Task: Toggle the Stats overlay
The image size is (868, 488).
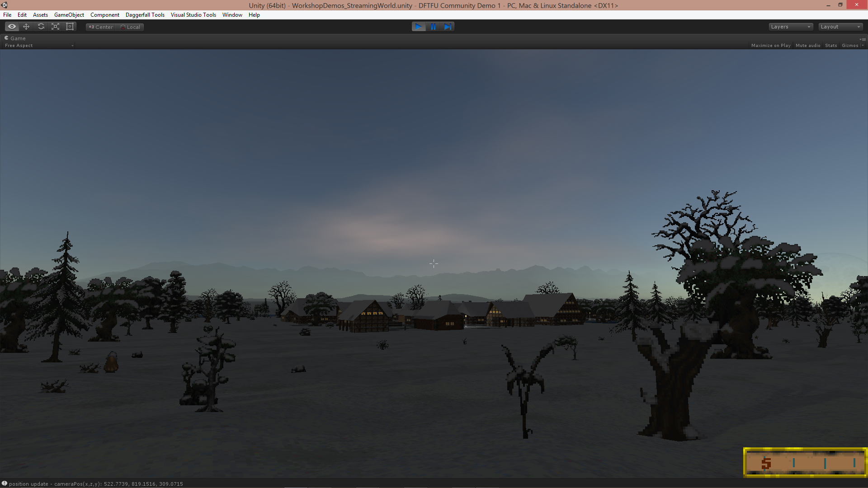Action: click(831, 45)
